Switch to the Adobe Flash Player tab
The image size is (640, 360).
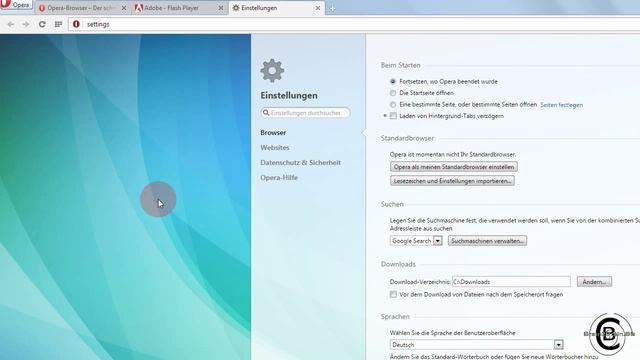(x=179, y=8)
